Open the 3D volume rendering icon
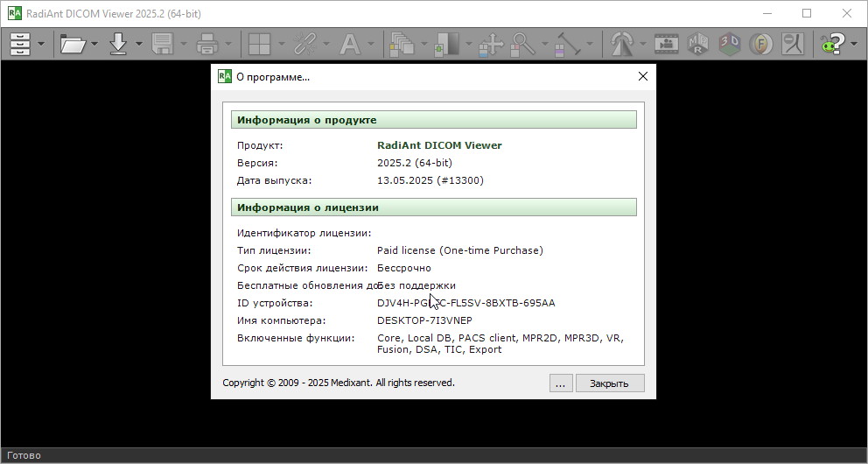The width and height of the screenshot is (868, 464). click(x=730, y=44)
